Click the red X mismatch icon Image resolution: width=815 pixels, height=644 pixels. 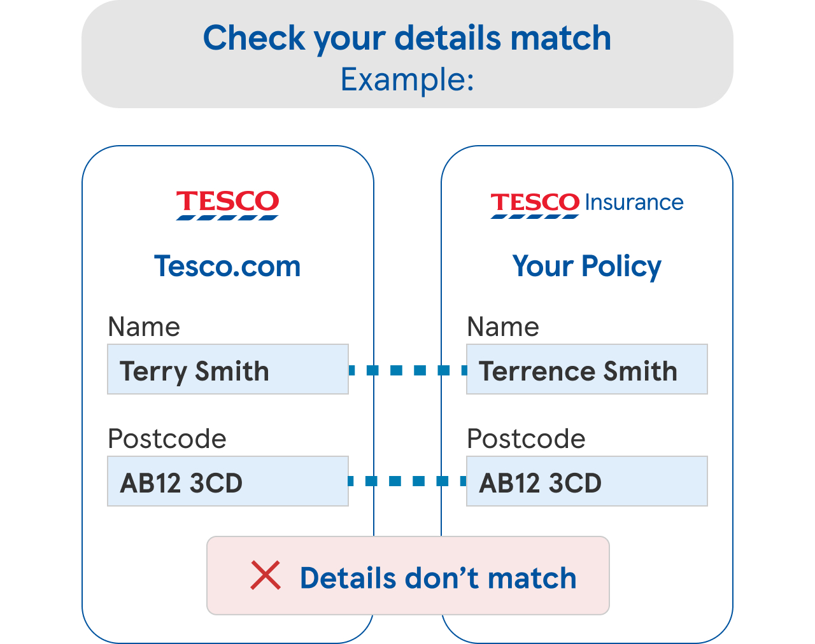tap(266, 575)
